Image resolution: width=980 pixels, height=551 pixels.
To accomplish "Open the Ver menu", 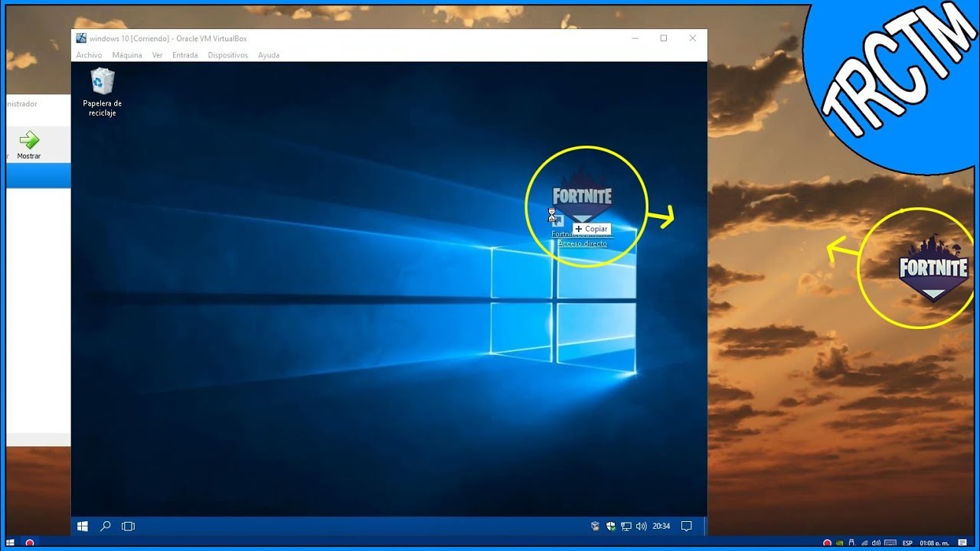I will point(157,55).
